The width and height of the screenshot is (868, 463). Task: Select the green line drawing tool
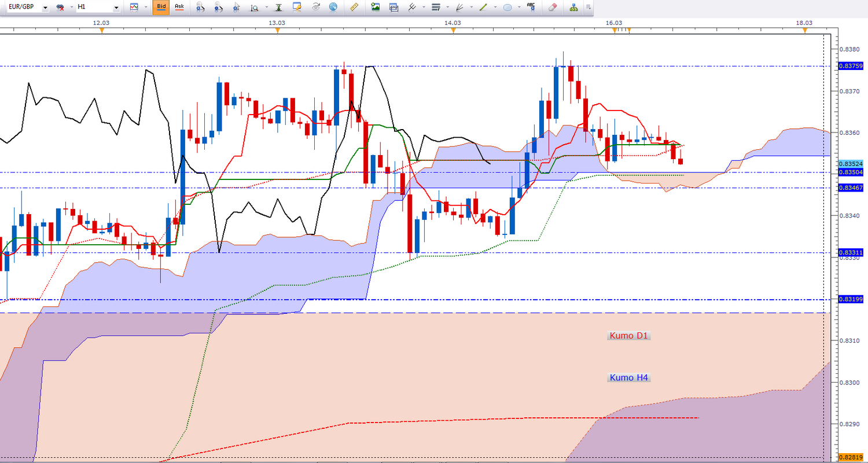(483, 8)
